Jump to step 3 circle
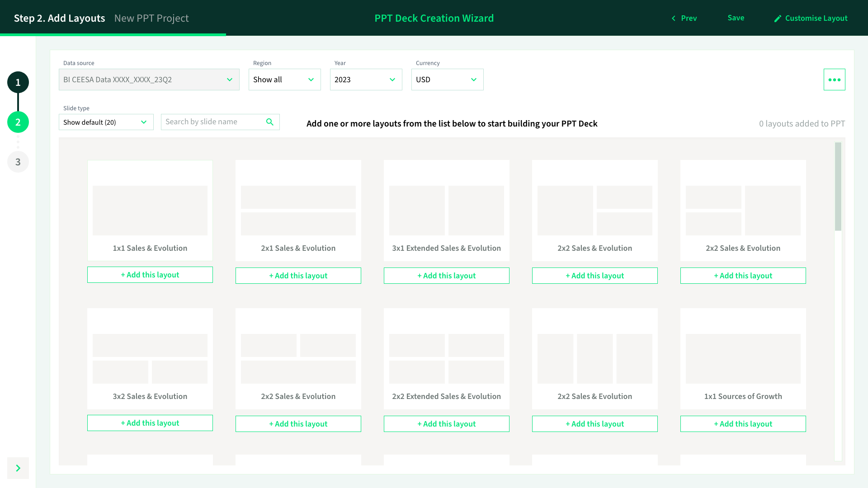868x488 pixels. (18, 162)
